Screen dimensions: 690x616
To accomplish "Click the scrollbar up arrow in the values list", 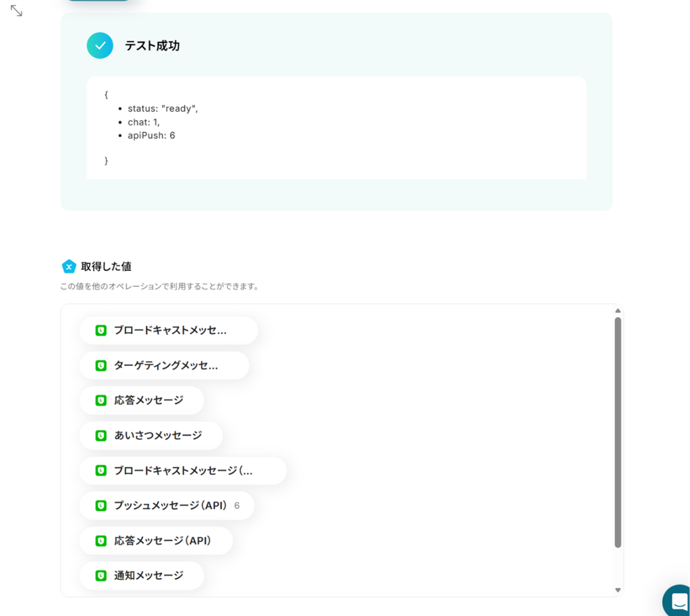I will click(x=618, y=311).
